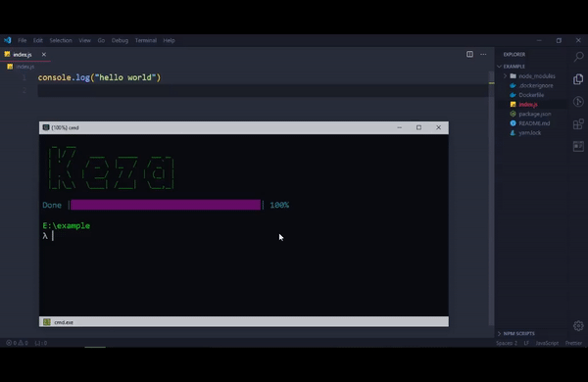Restore down the VS Code window
Image resolution: width=588 pixels, height=382 pixels.
pyautogui.click(x=559, y=40)
